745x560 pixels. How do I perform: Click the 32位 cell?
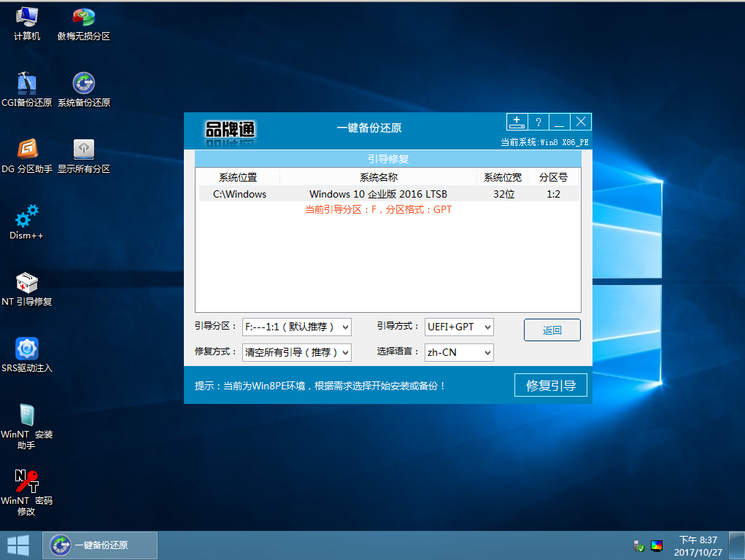(x=503, y=194)
